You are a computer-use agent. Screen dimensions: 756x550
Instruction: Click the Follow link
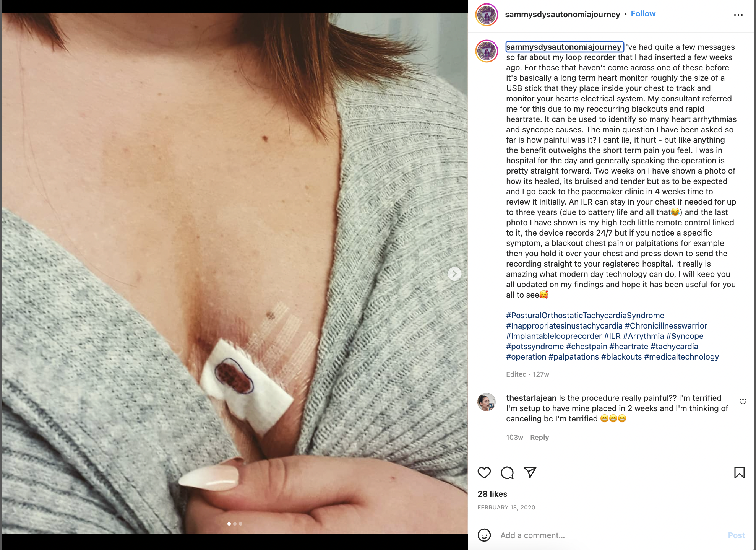(643, 14)
